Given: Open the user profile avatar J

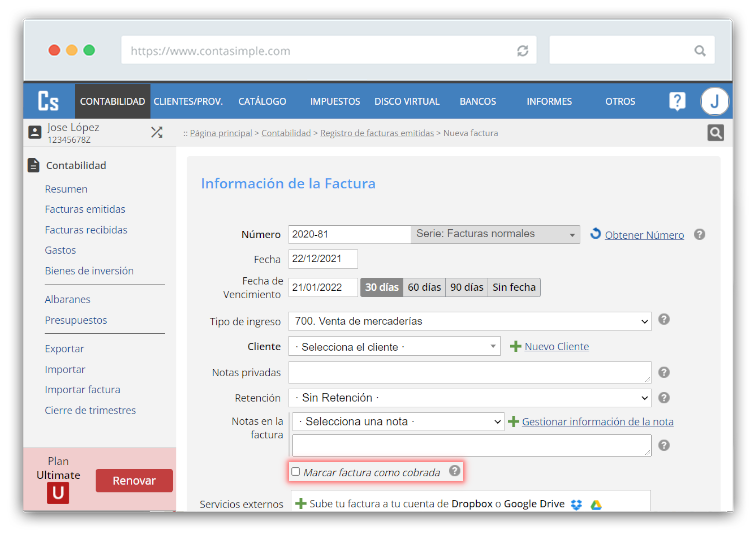Looking at the screenshot, I should tap(714, 101).
